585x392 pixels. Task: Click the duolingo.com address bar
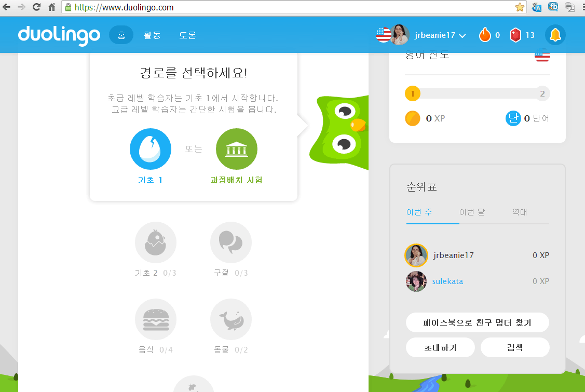(x=294, y=7)
